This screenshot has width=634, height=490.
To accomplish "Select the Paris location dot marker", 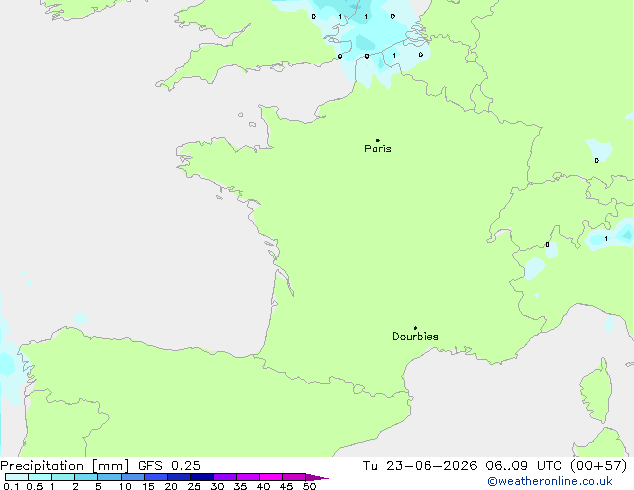I will click(378, 140).
